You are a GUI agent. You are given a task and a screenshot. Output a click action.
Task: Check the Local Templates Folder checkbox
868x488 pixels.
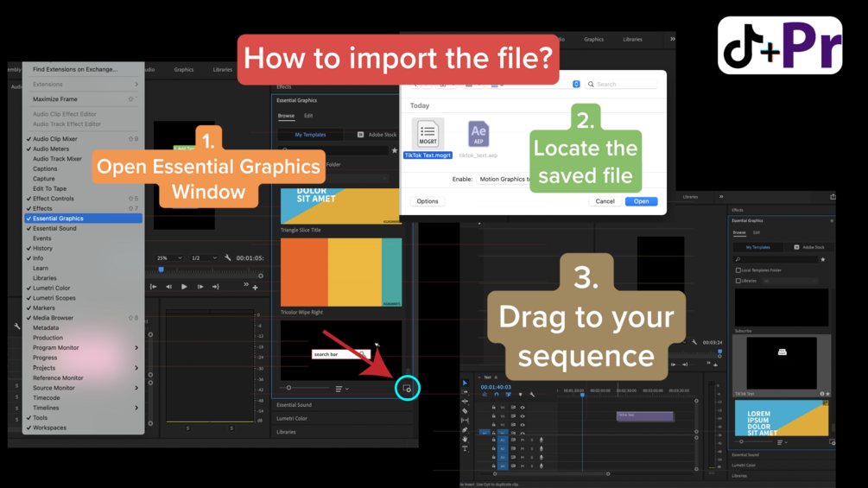738,270
